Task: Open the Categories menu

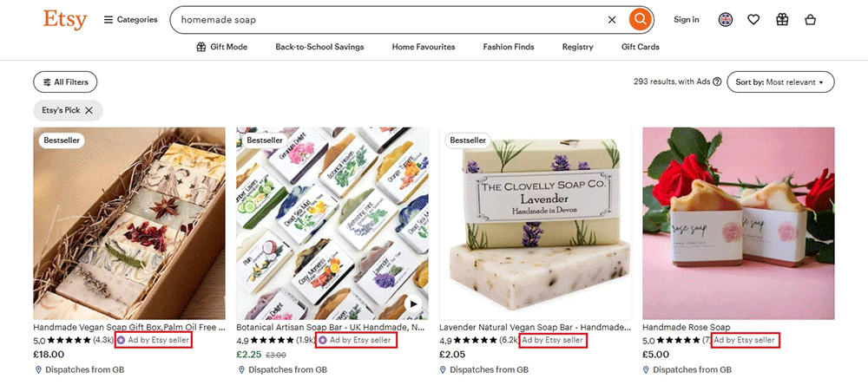Action: [131, 19]
